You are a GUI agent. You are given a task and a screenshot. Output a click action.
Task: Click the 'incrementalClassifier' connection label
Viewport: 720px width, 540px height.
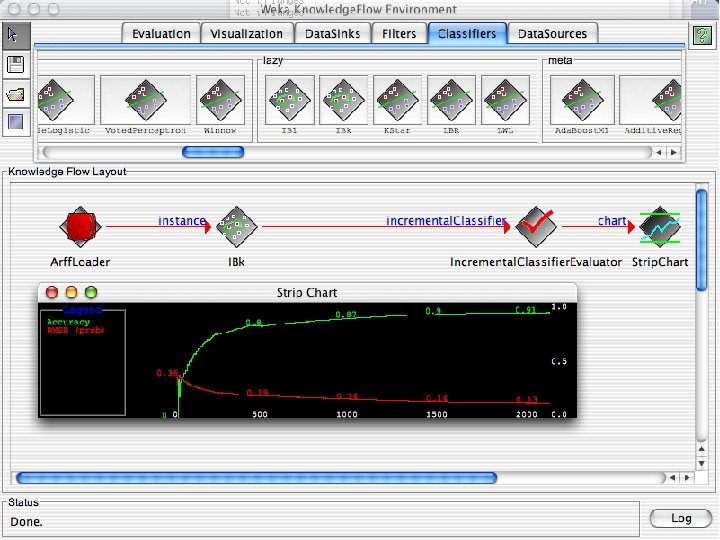click(x=446, y=221)
